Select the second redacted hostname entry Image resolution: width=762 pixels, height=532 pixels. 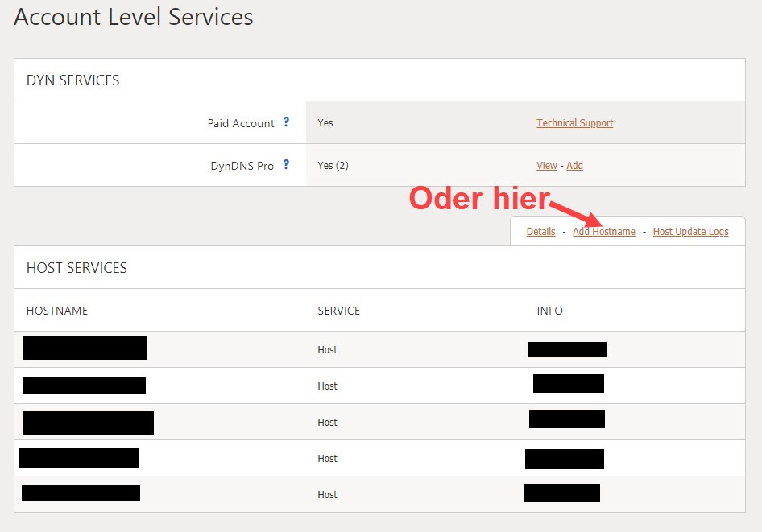pyautogui.click(x=84, y=386)
